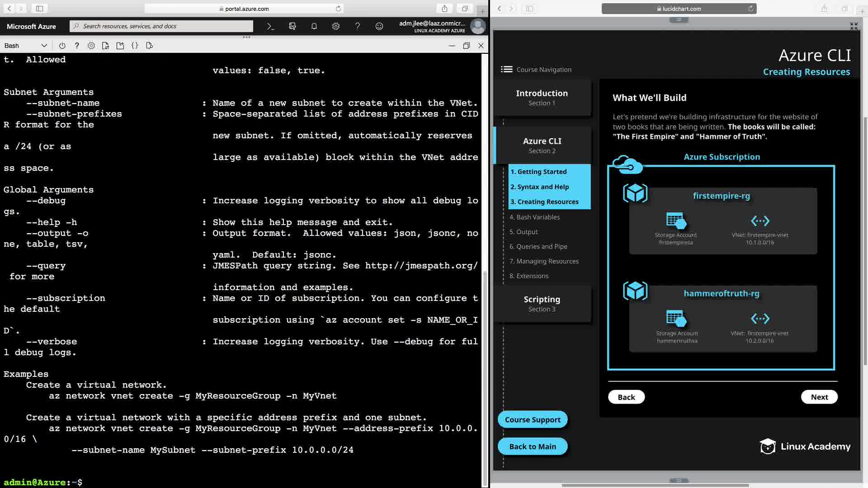Collapse the Azure CLI Section 2 panel

click(x=542, y=145)
